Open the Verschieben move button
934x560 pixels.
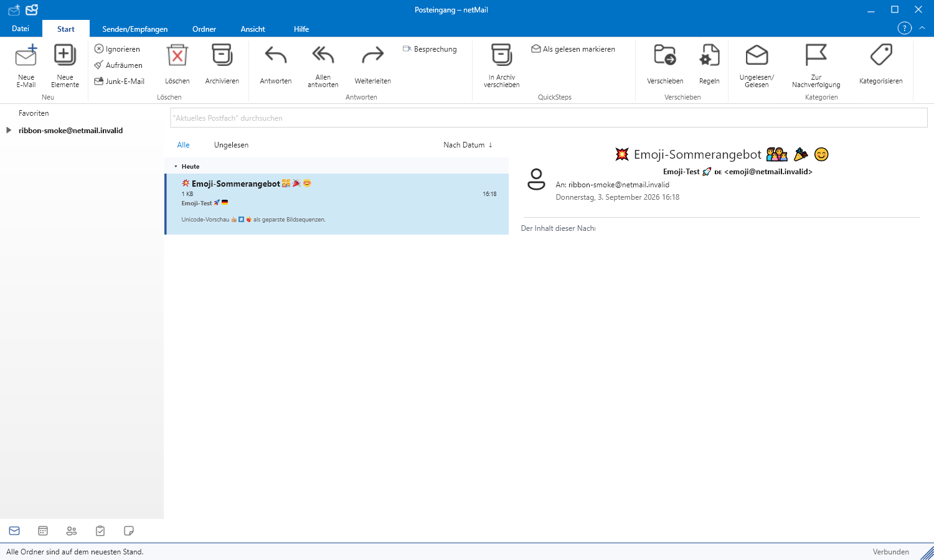pos(665,65)
